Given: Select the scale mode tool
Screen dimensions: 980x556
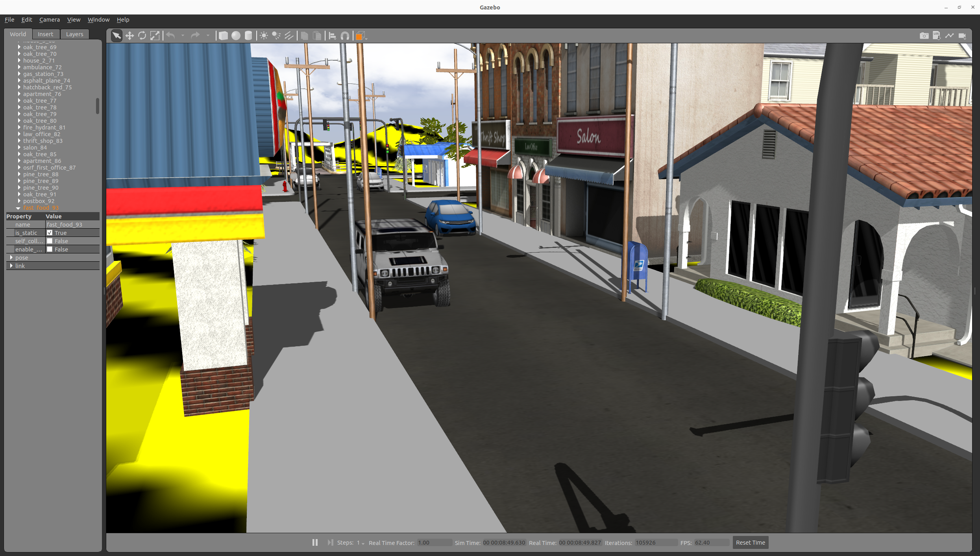Looking at the screenshot, I should pyautogui.click(x=155, y=36).
